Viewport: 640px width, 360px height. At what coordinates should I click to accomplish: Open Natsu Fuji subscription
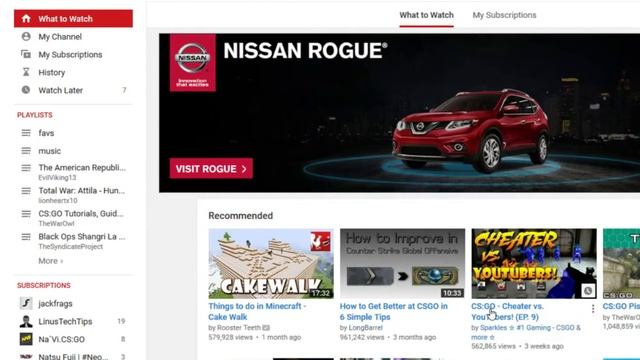(x=73, y=356)
